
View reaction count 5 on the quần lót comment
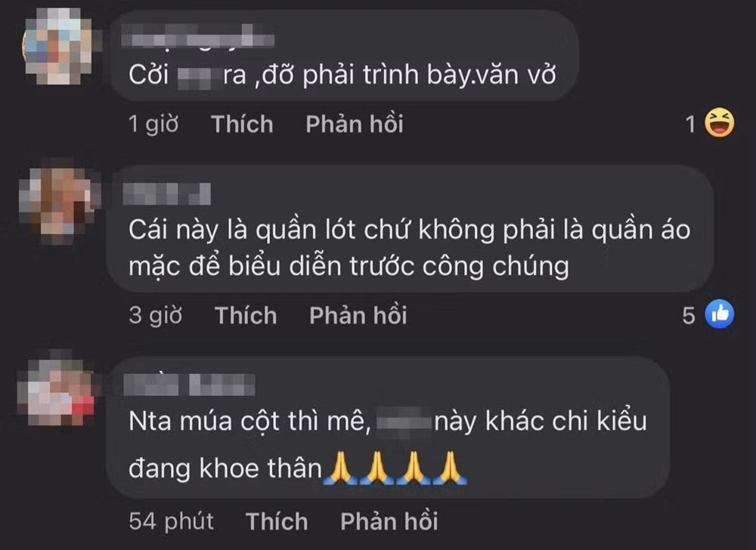click(689, 316)
